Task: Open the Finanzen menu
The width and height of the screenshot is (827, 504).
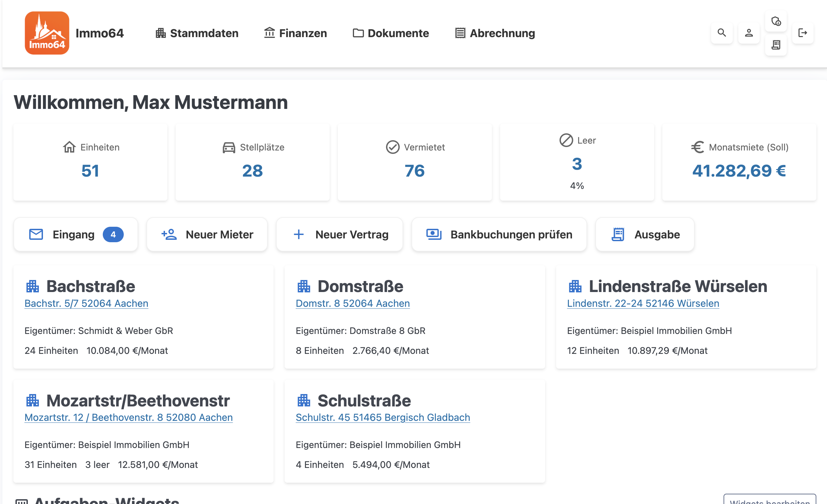Action: pyautogui.click(x=295, y=33)
